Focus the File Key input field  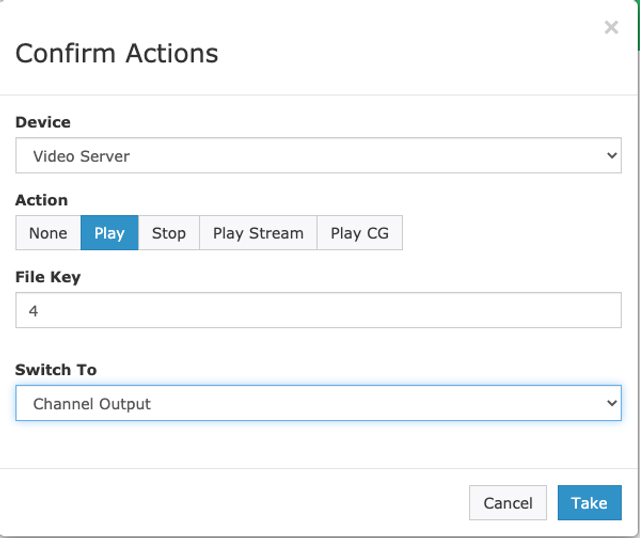(318, 311)
